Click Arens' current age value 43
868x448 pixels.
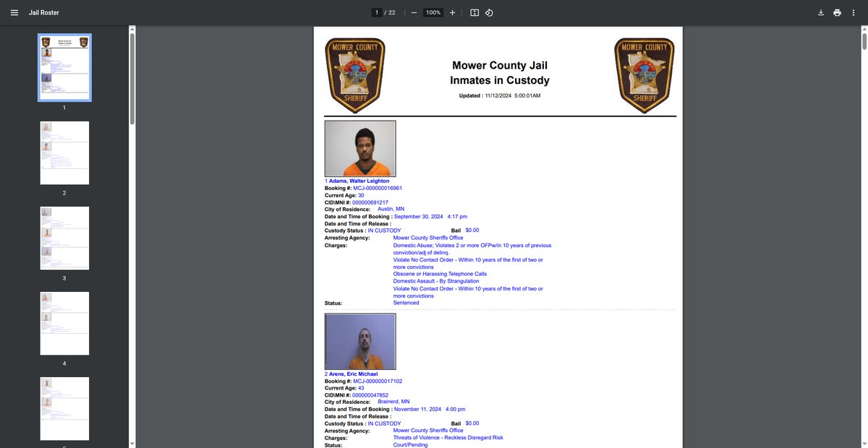pos(361,388)
